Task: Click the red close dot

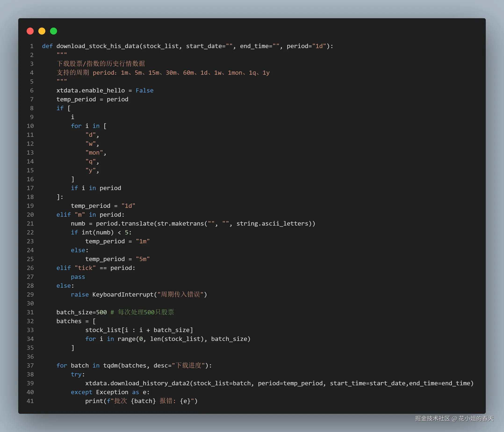Action: tap(30, 31)
